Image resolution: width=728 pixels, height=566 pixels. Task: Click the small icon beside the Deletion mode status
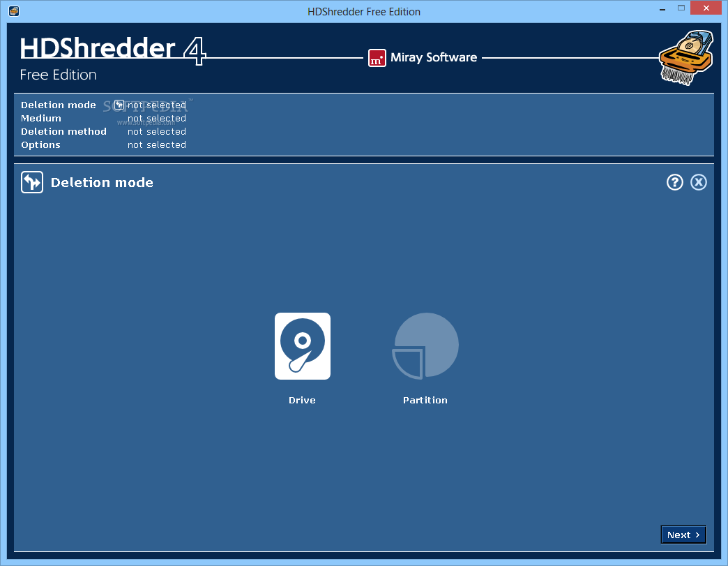[x=119, y=105]
